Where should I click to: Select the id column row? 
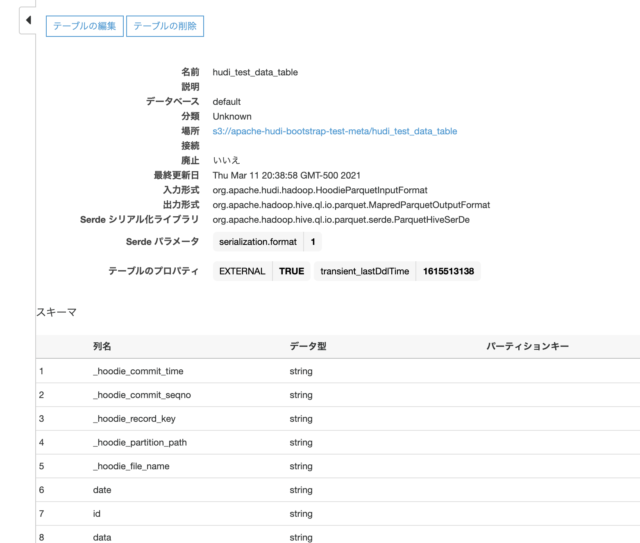click(338, 513)
